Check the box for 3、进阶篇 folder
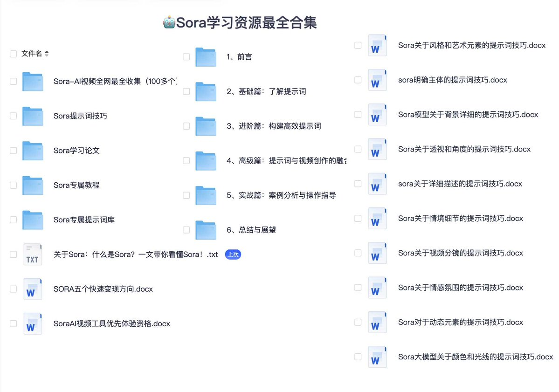 (186, 126)
